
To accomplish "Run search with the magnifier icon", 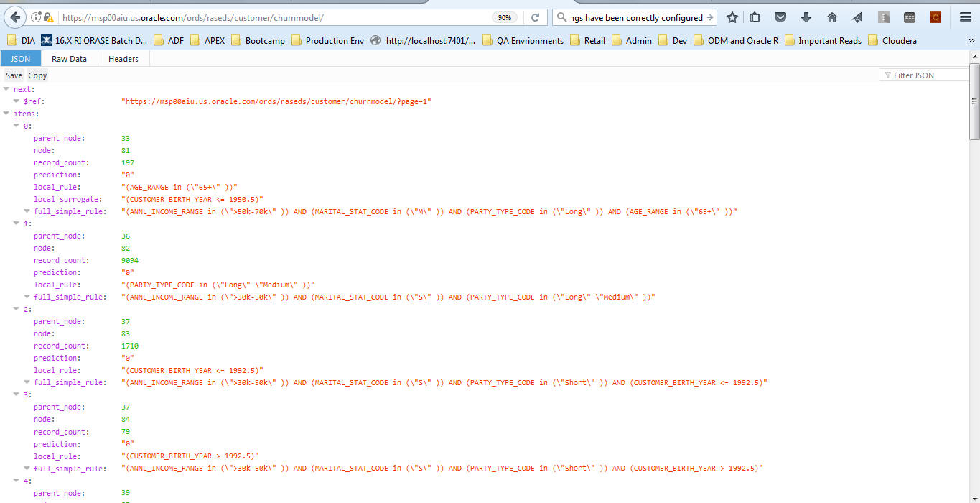I will point(561,17).
